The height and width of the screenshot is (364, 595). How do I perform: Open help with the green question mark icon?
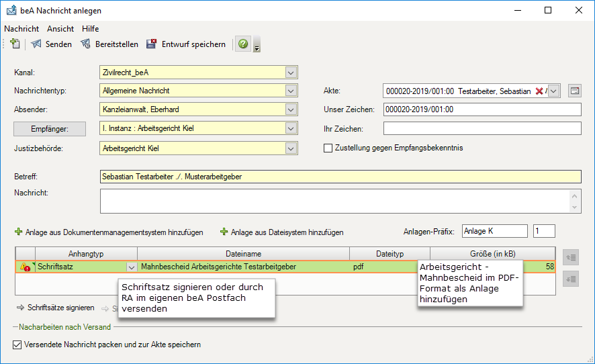click(243, 44)
